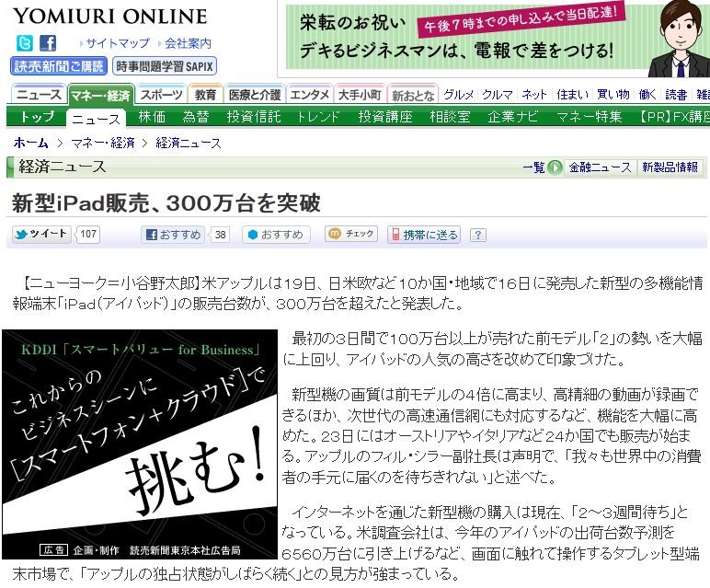The height and width of the screenshot is (588, 710).
Task: Select ニュース in green submenu
Action: [x=96, y=118]
